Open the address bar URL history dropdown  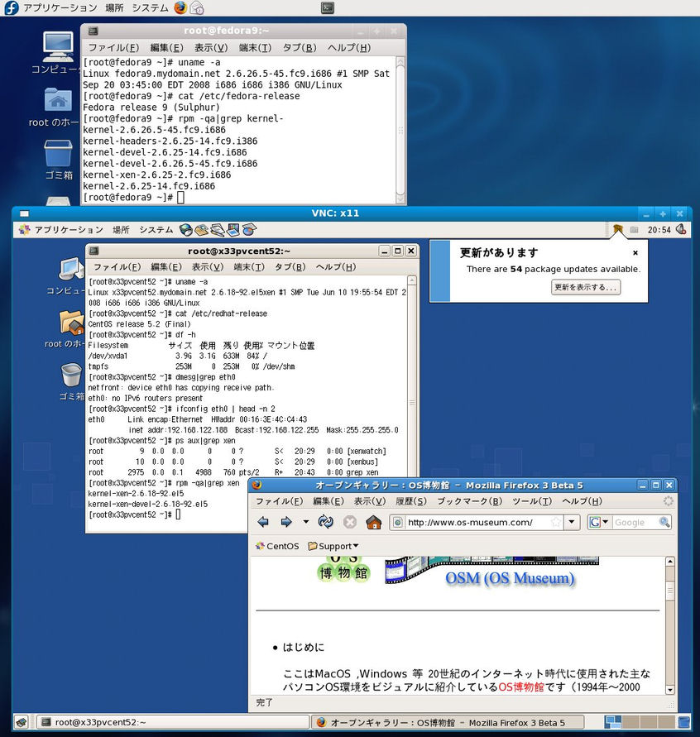(572, 522)
